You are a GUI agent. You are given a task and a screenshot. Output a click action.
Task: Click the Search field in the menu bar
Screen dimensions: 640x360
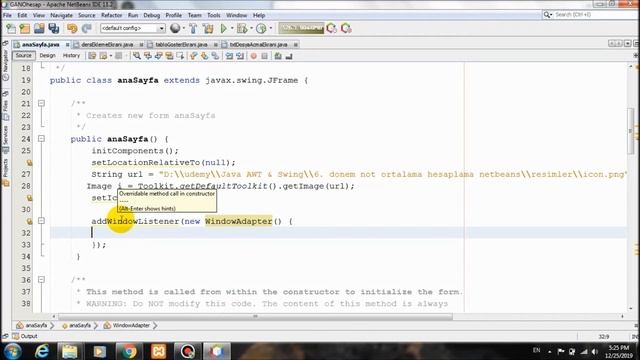click(x=590, y=15)
